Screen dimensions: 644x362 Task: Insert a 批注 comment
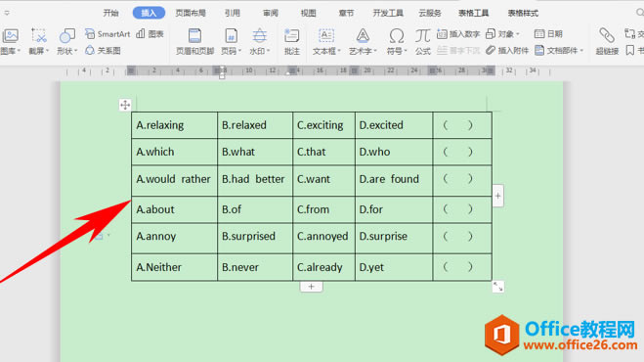pos(291,41)
